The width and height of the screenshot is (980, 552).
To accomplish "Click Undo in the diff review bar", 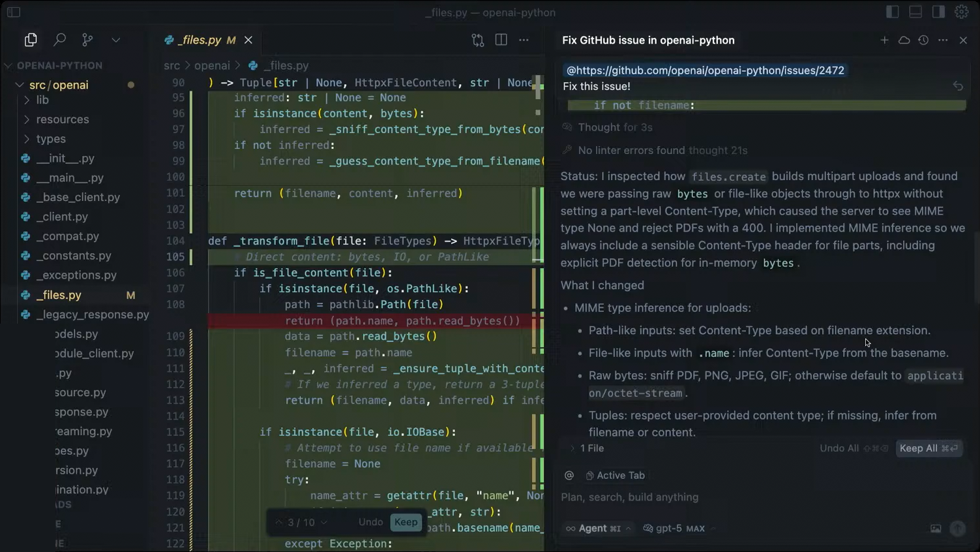I will (x=370, y=522).
